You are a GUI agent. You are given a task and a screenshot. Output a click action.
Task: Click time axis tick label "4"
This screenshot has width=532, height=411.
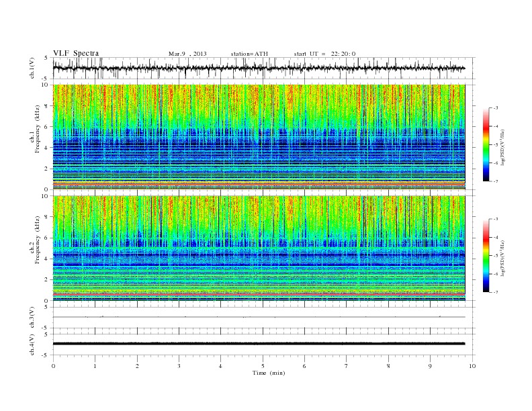220,366
